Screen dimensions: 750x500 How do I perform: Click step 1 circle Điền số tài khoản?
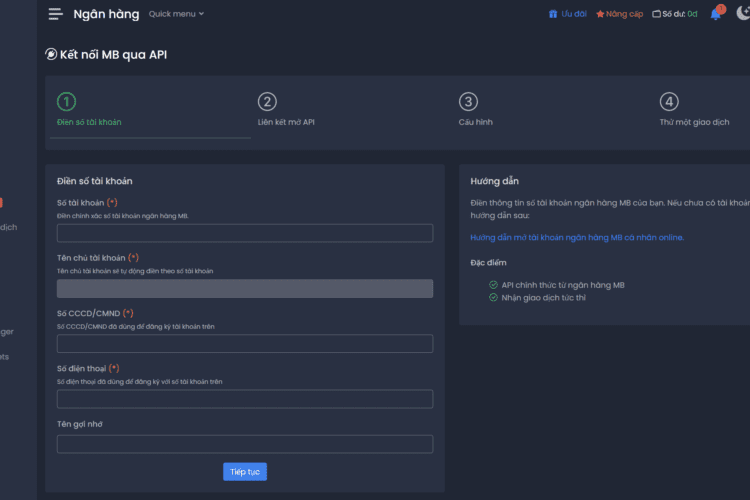click(66, 101)
